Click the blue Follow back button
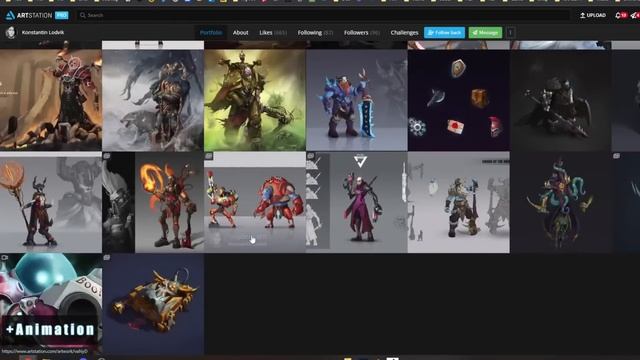Image resolution: width=640 pixels, height=360 pixels. pyautogui.click(x=444, y=32)
